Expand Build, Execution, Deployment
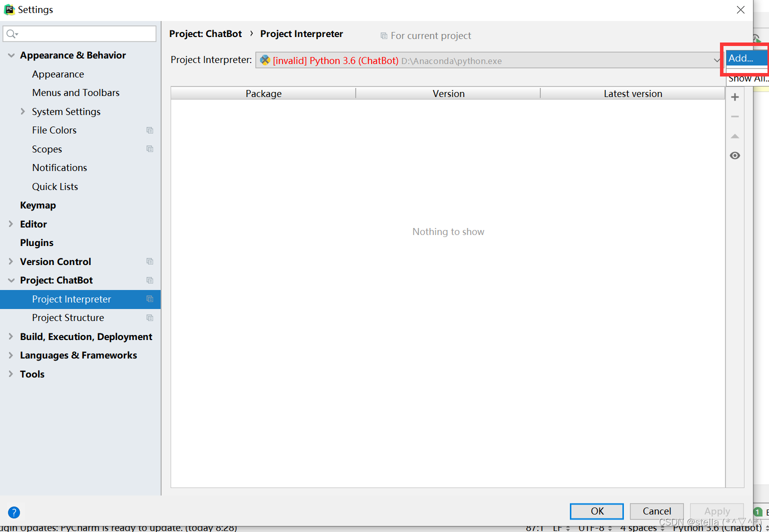 click(11, 336)
